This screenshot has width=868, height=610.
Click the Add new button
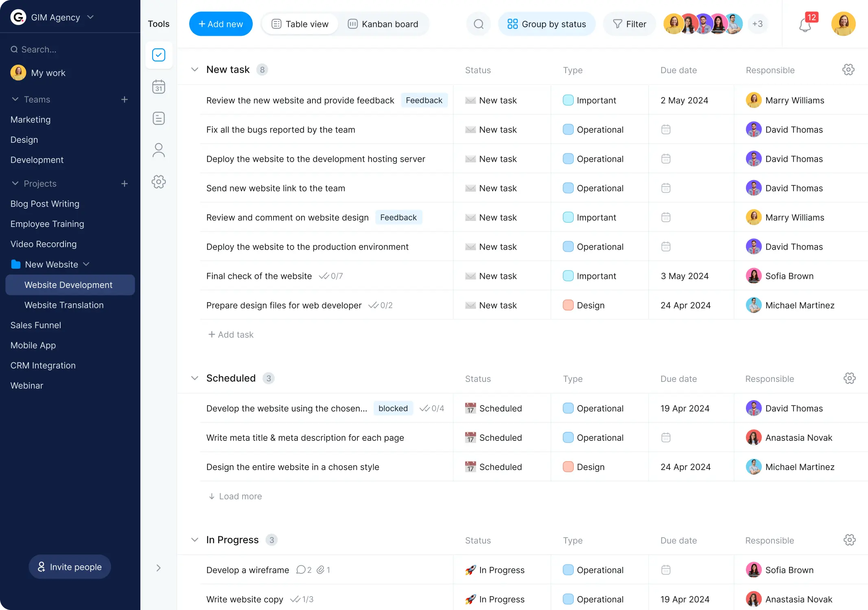tap(221, 24)
